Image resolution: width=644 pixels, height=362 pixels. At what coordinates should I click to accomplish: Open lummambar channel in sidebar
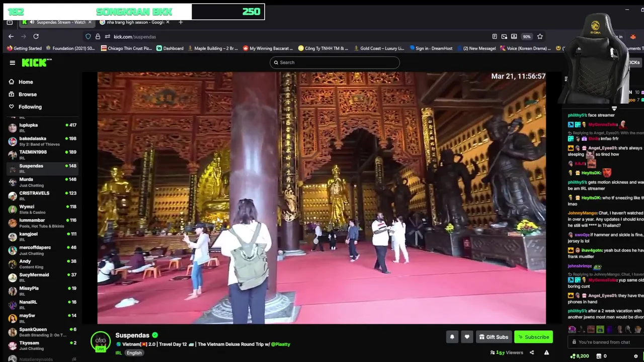coord(42,223)
